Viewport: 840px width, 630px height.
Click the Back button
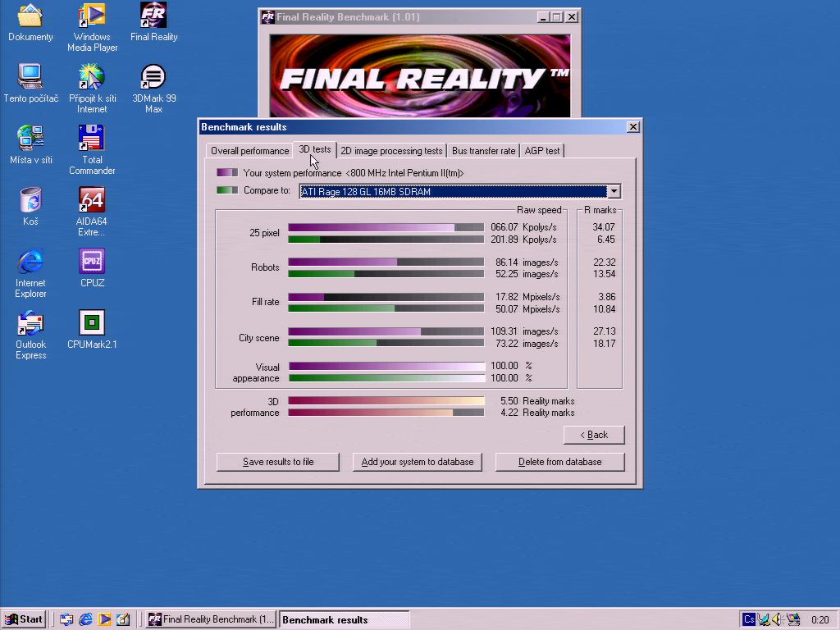[594, 435]
